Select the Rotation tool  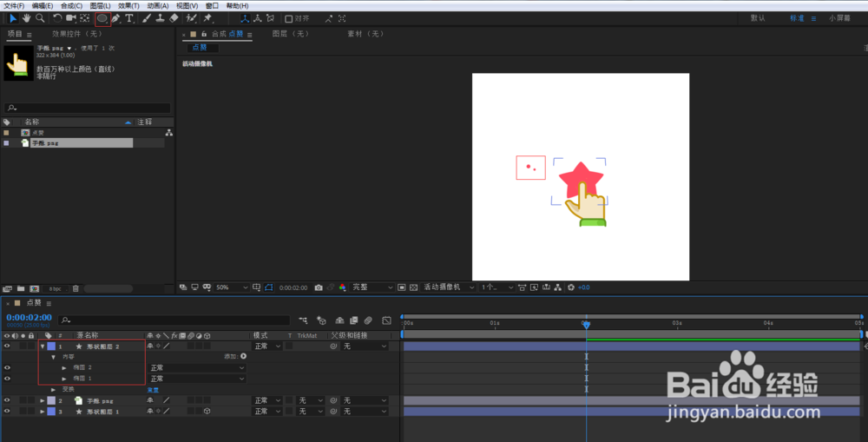pos(57,18)
